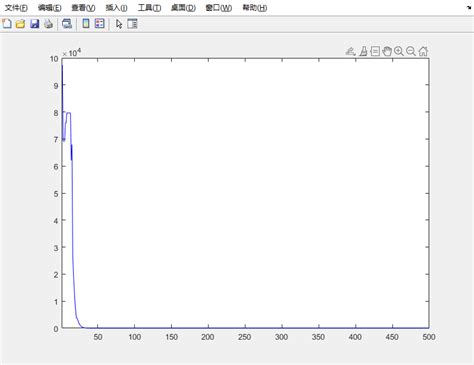Toggle the edit plot arrow cursor
474x365 pixels.
(119, 24)
